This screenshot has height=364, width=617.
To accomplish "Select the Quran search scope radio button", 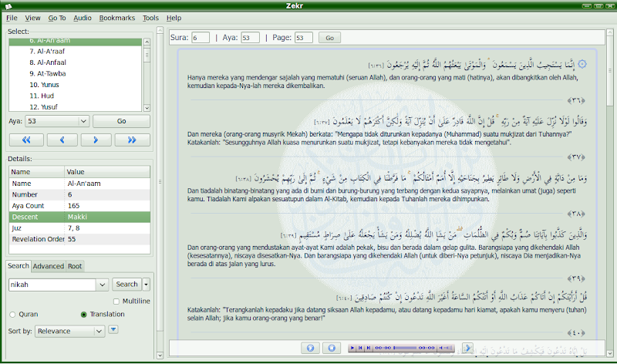I will point(12,315).
